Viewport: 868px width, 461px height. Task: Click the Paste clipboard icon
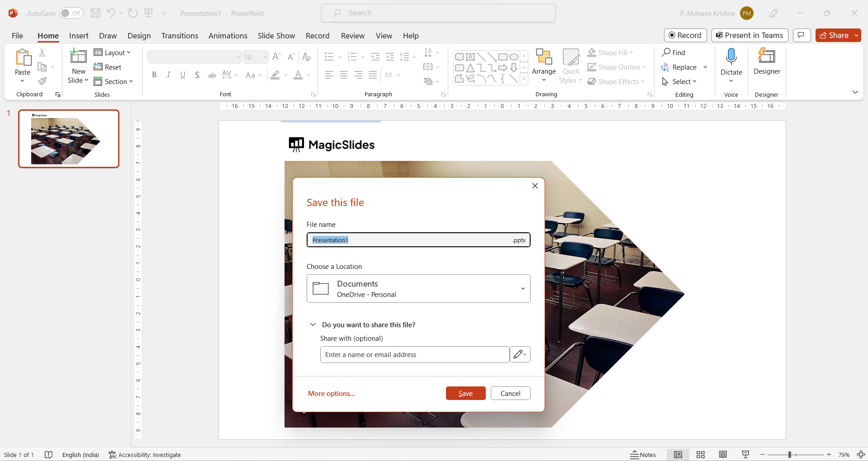point(23,58)
